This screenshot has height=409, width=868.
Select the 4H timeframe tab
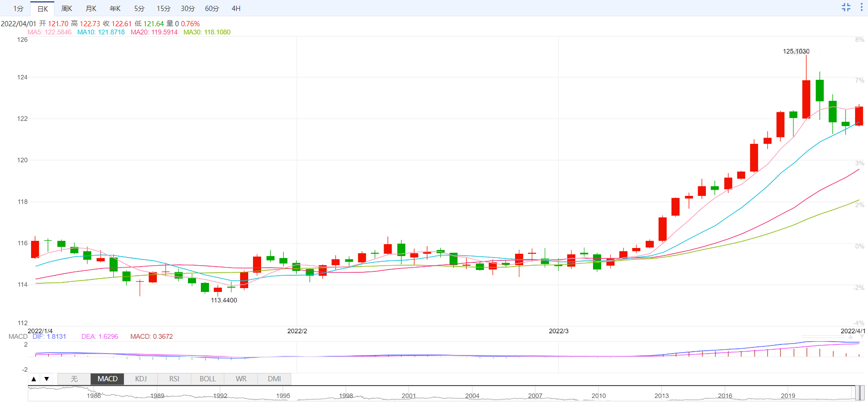pyautogui.click(x=236, y=9)
